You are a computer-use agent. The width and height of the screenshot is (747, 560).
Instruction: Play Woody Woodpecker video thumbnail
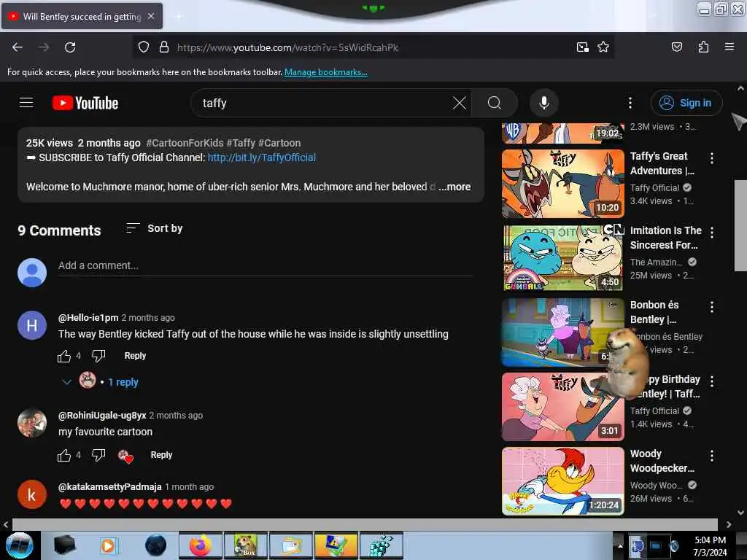point(562,481)
